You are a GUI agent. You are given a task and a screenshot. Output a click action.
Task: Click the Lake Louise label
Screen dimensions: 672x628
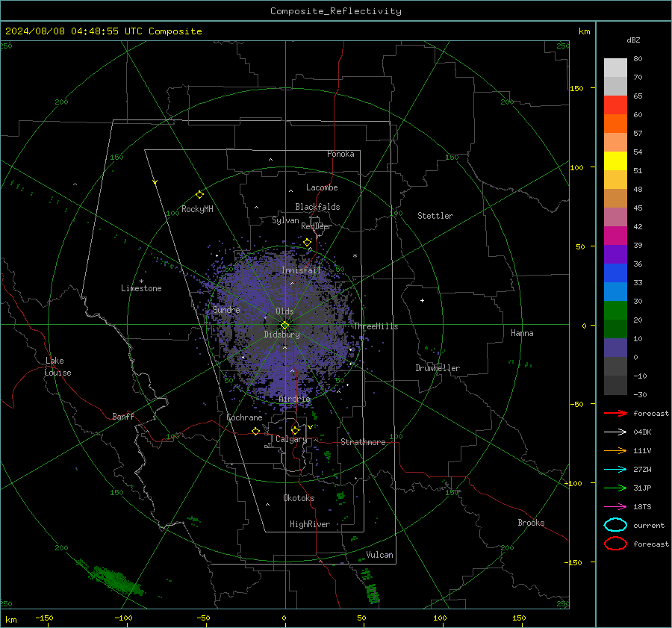(x=57, y=367)
